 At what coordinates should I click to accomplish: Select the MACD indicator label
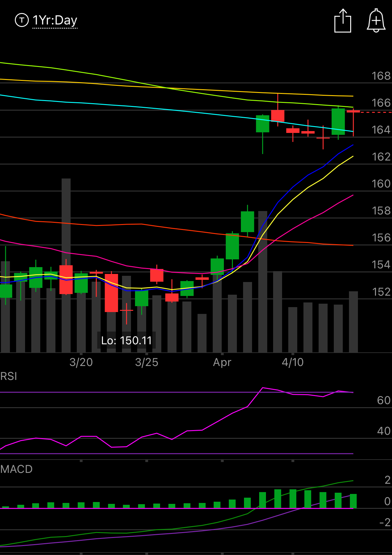coord(16,469)
